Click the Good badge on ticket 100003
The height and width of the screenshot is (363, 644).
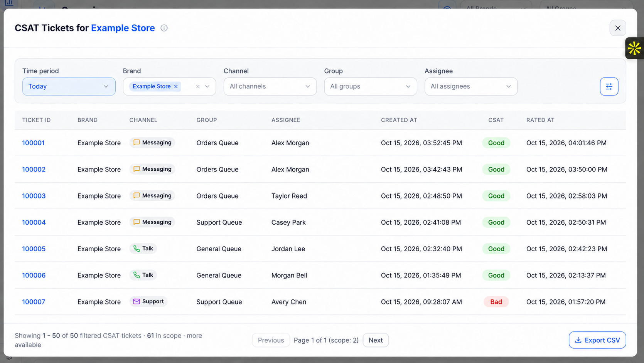click(x=496, y=196)
